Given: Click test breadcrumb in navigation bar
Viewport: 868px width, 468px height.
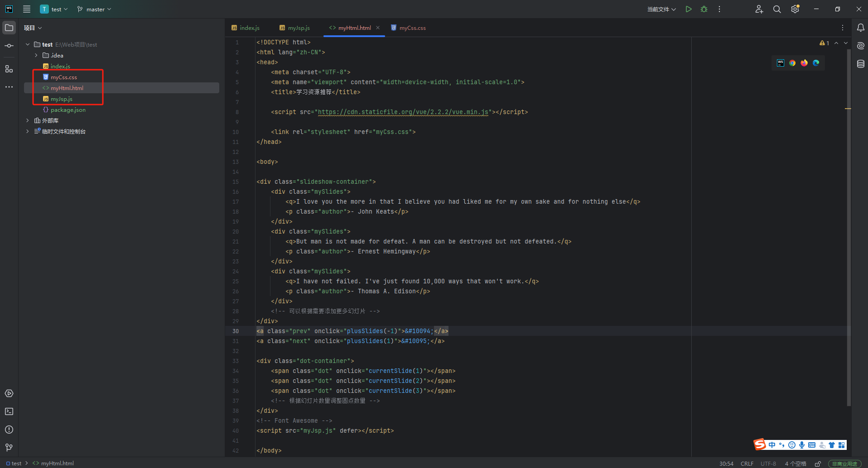Looking at the screenshot, I should tap(14, 463).
